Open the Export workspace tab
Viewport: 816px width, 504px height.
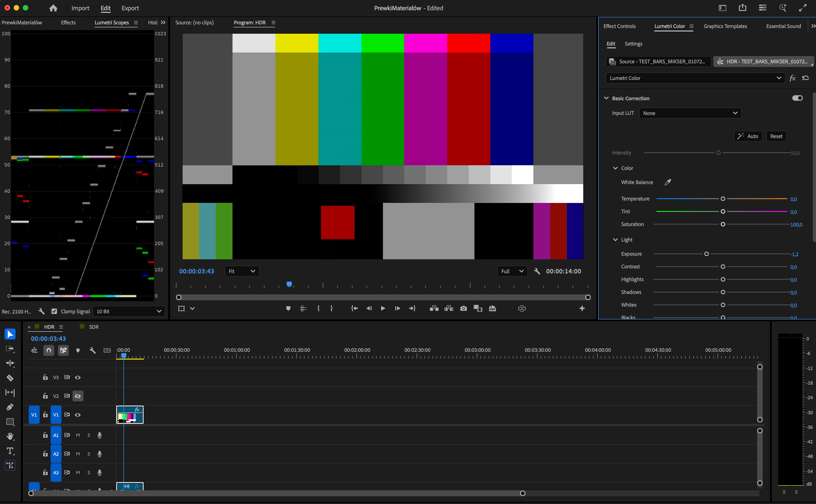(130, 8)
